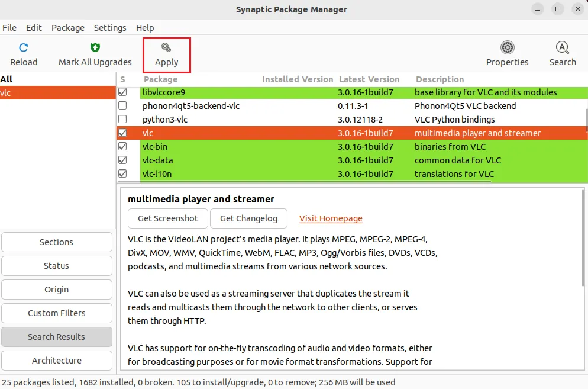The image size is (588, 389).
Task: Click the Reload icon in the toolbar
Action: coord(24,48)
